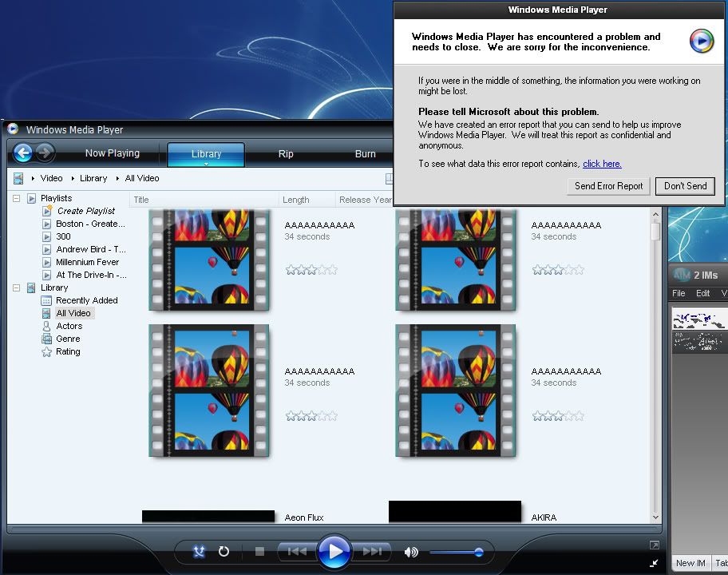Open the Actors category

[69, 326]
